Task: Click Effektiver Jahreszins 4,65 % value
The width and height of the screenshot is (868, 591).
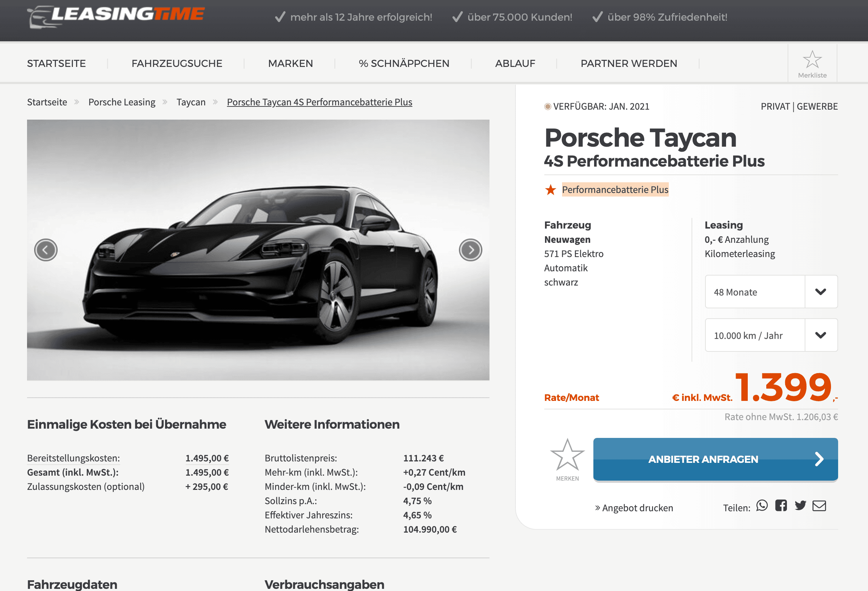Action: pos(417,515)
